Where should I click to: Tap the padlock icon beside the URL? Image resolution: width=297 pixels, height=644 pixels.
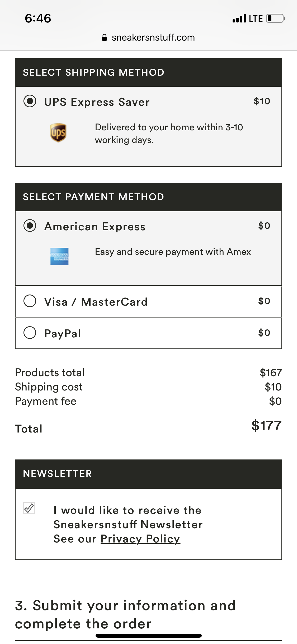[x=105, y=38]
